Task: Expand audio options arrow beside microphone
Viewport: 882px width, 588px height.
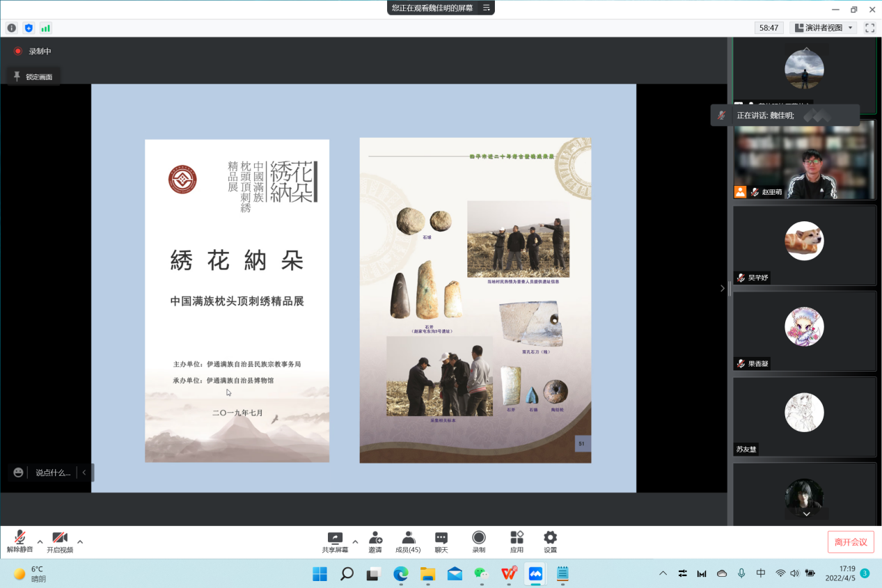Action: [x=40, y=541]
